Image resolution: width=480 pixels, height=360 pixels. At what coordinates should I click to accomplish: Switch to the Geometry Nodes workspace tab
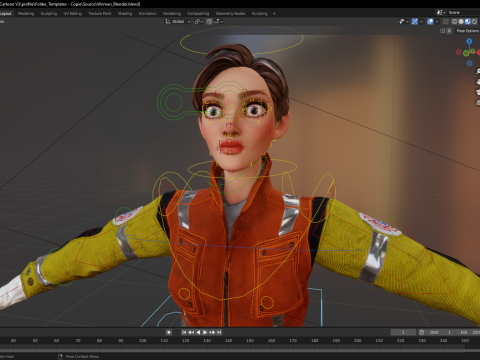click(x=230, y=13)
